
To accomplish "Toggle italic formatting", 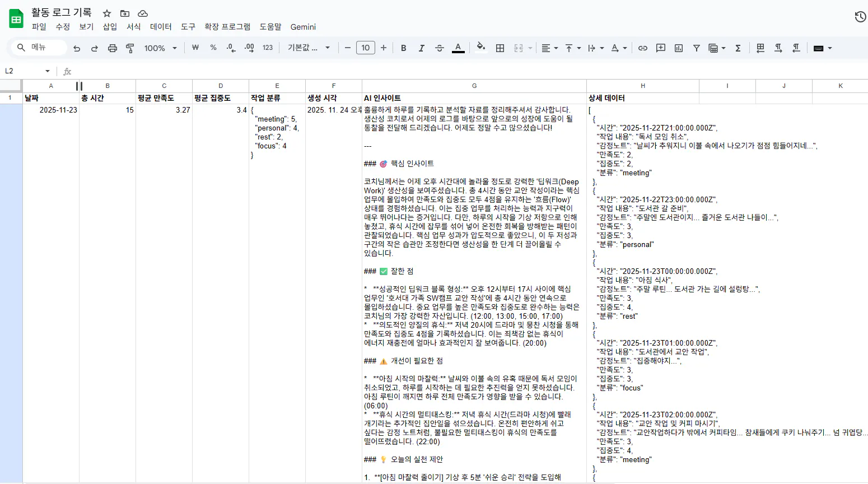I will [421, 48].
